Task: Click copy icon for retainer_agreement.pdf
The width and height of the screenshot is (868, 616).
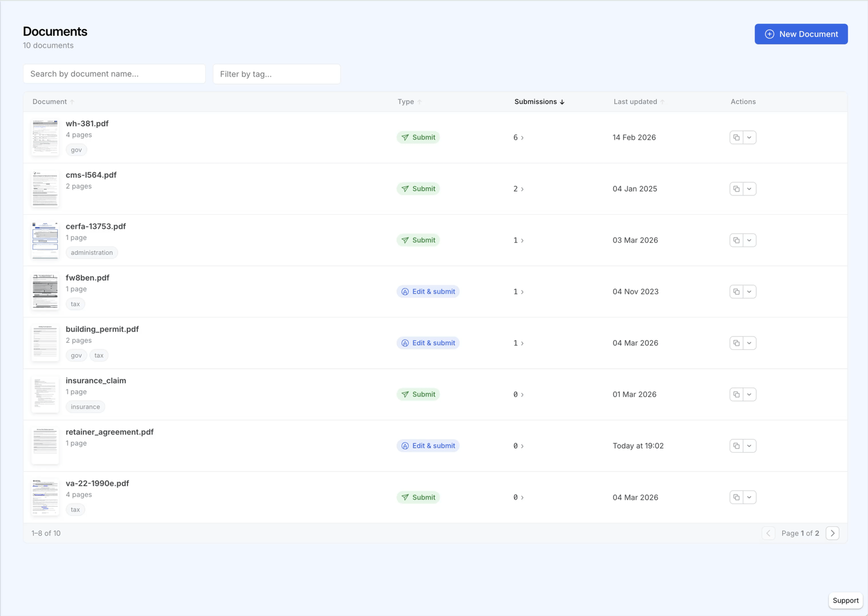Action: point(736,446)
